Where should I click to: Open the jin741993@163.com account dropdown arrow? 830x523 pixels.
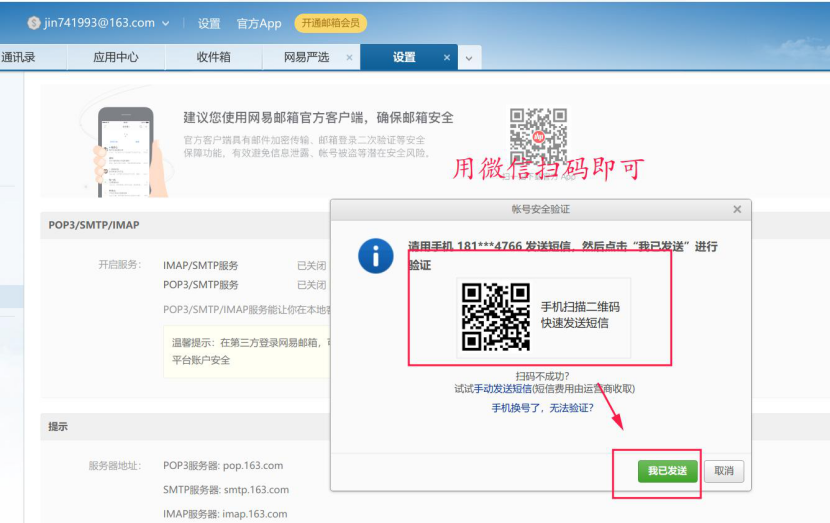(166, 23)
